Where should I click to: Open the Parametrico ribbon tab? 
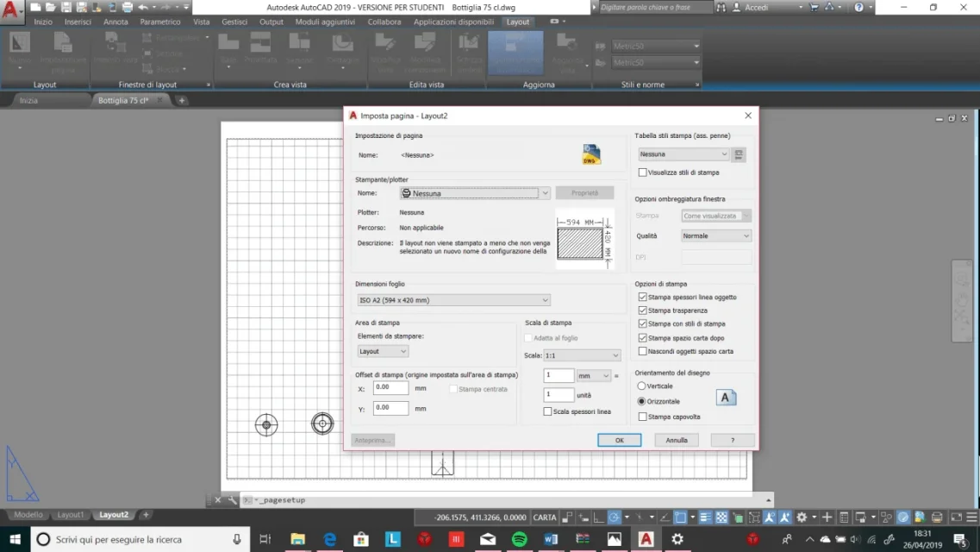click(160, 22)
